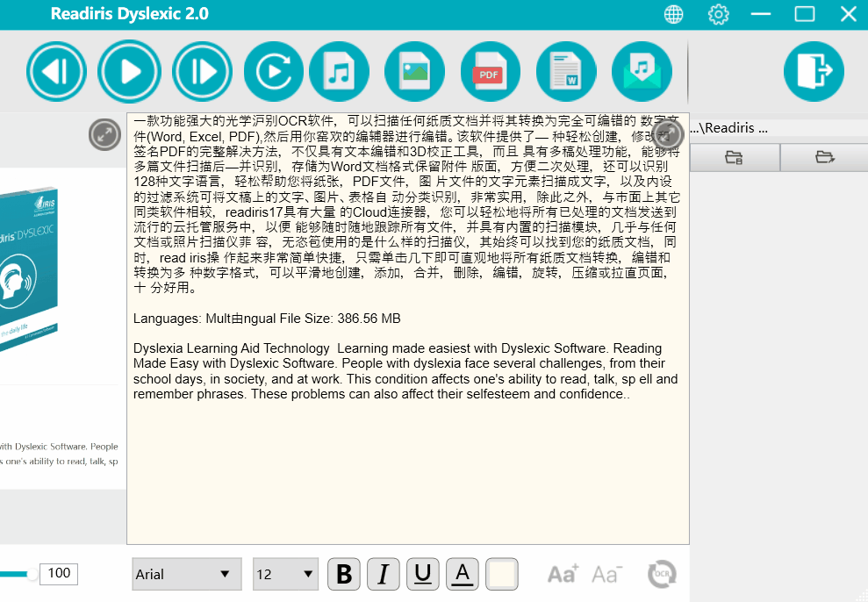Export document to Word
The image size is (868, 602).
click(566, 71)
